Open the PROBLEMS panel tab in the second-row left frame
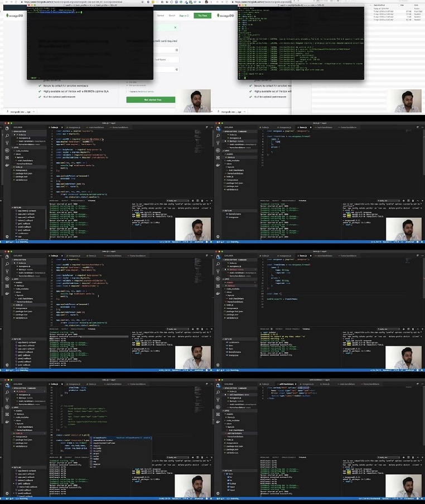Image resolution: width=425 pixels, height=504 pixels. [54, 201]
